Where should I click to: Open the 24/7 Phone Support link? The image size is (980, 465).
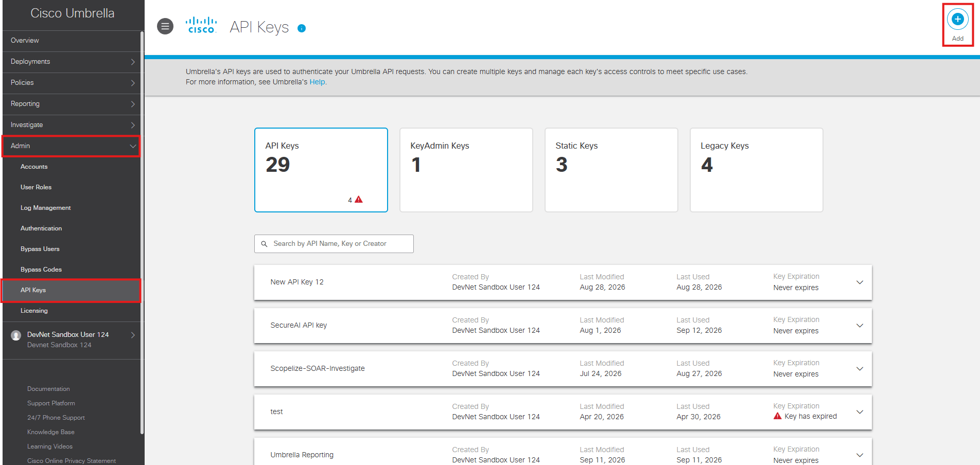56,418
